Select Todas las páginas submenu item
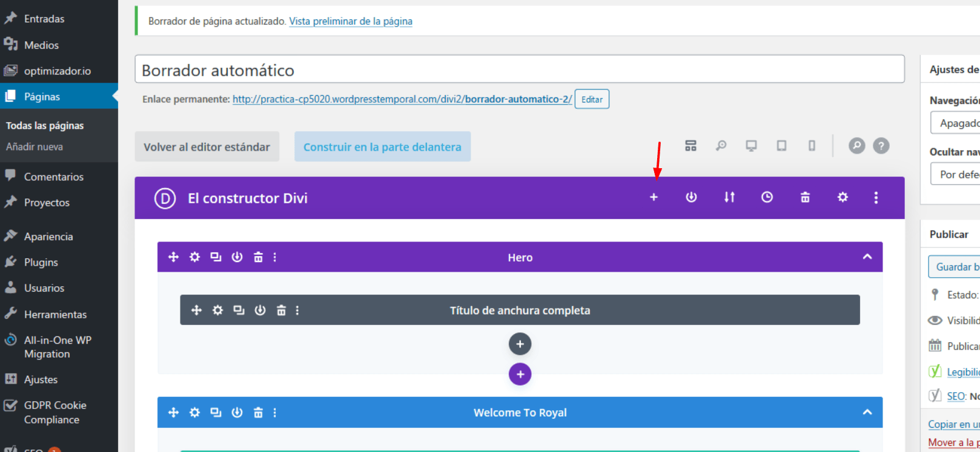 [x=45, y=126]
